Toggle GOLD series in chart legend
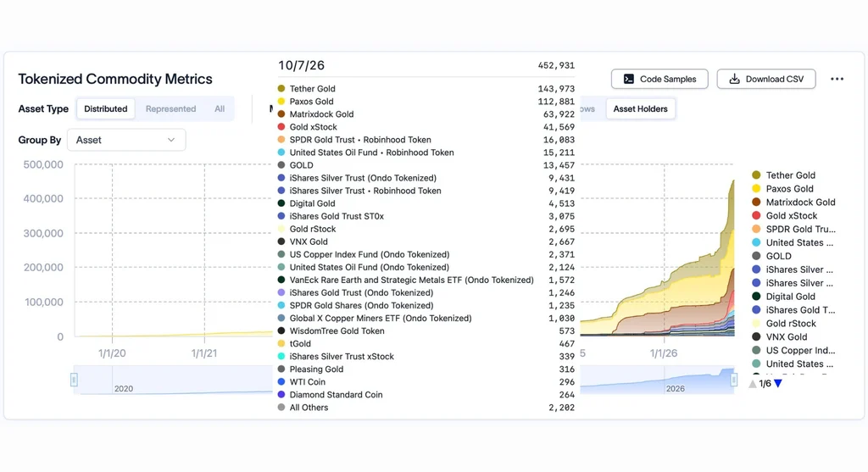The height and width of the screenshot is (472, 868). coord(771,256)
